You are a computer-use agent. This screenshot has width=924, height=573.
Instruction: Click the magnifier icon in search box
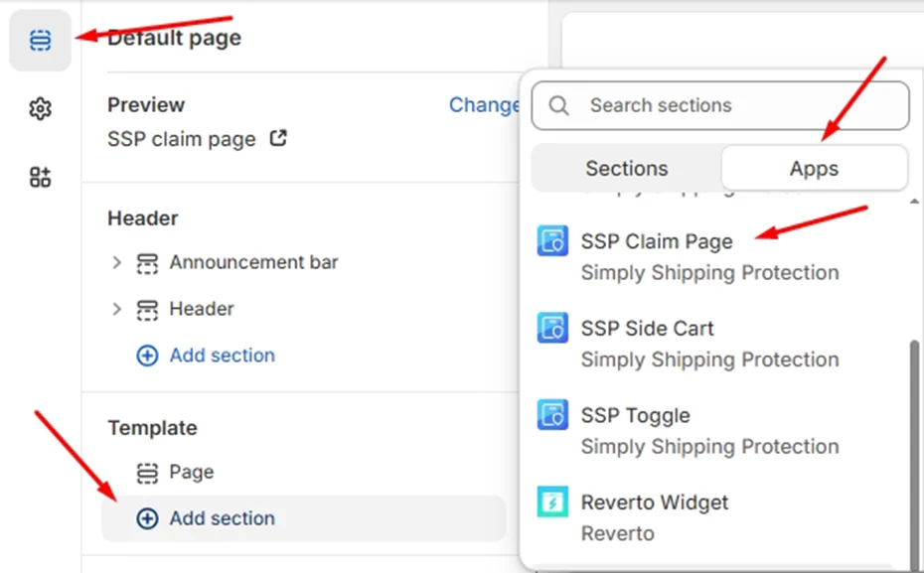tap(558, 106)
